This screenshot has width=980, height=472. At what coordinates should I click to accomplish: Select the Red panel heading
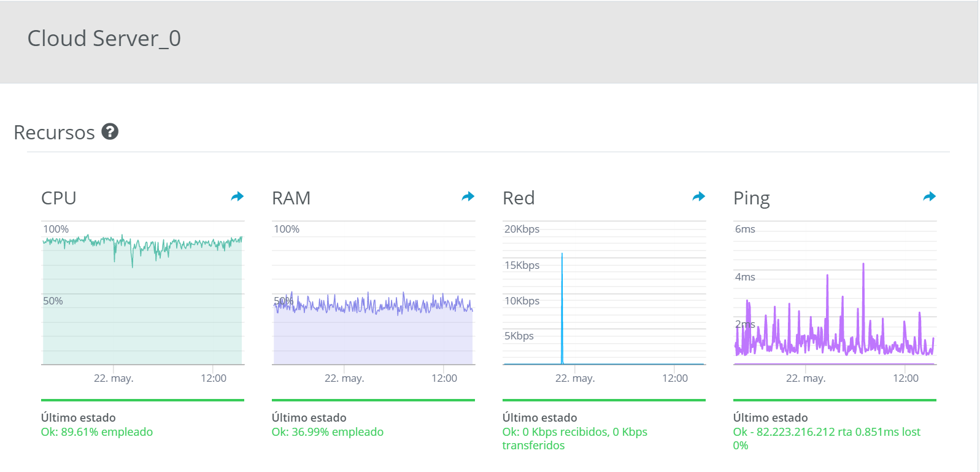click(519, 198)
